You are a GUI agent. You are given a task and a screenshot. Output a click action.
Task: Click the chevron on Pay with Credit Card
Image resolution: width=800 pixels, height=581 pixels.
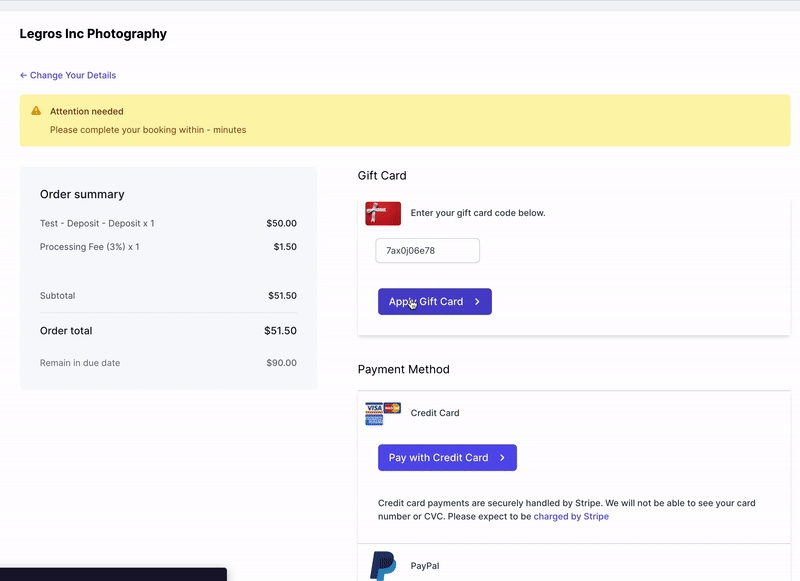point(502,458)
